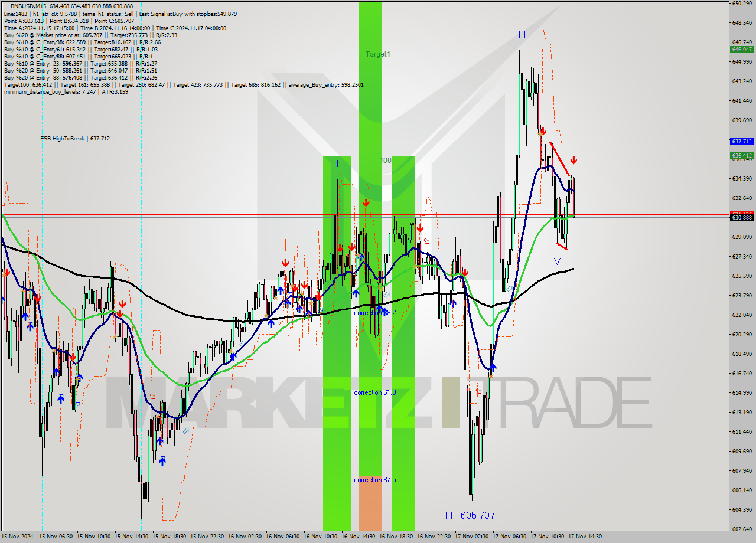756x543 pixels.
Task: Click the 641.440 price axis value
Action: coord(741,101)
